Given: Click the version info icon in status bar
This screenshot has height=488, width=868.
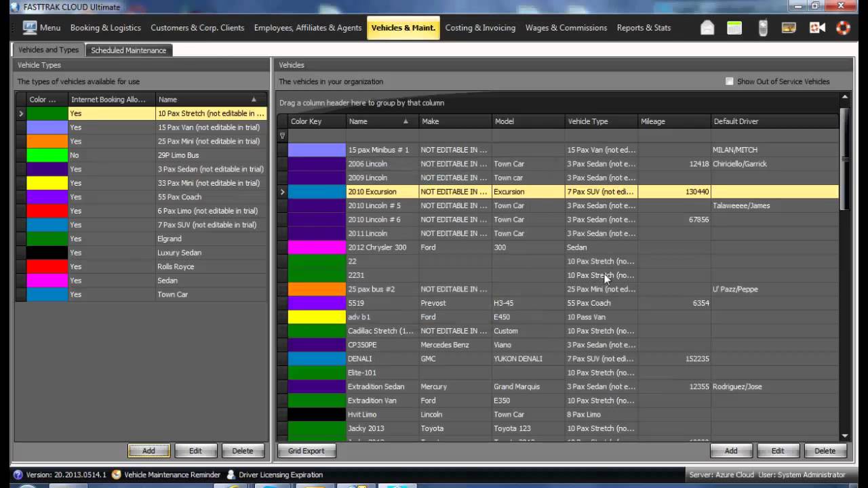Looking at the screenshot, I should tap(18, 474).
